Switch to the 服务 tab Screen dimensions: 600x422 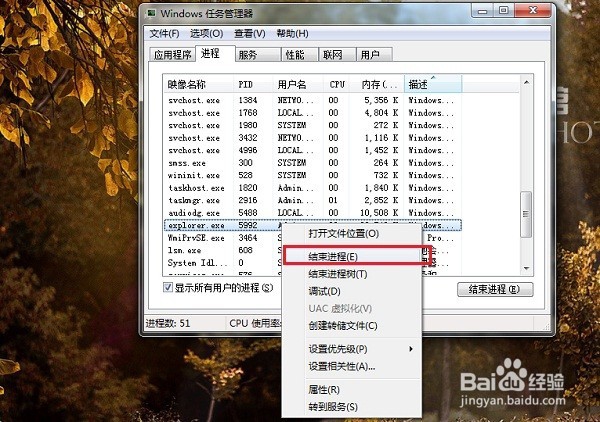(x=258, y=55)
